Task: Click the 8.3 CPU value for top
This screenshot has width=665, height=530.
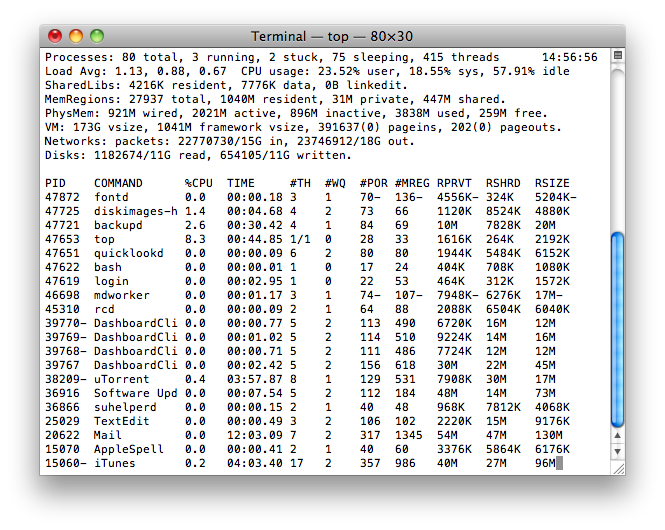Action: [195, 239]
